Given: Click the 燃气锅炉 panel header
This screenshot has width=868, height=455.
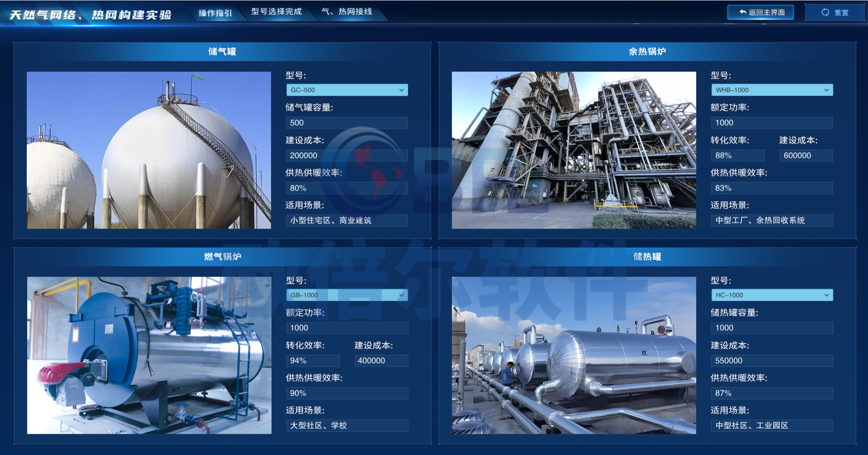Looking at the screenshot, I should coord(222,257).
